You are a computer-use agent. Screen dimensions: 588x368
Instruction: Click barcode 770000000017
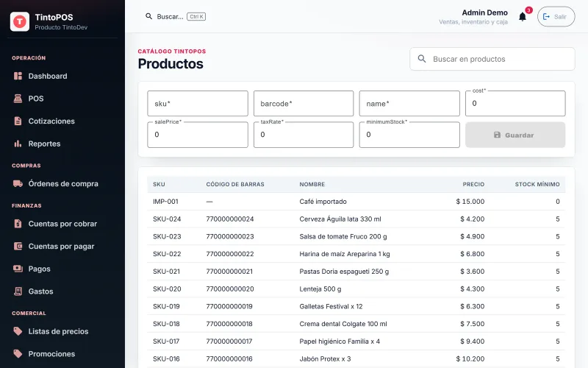click(229, 342)
